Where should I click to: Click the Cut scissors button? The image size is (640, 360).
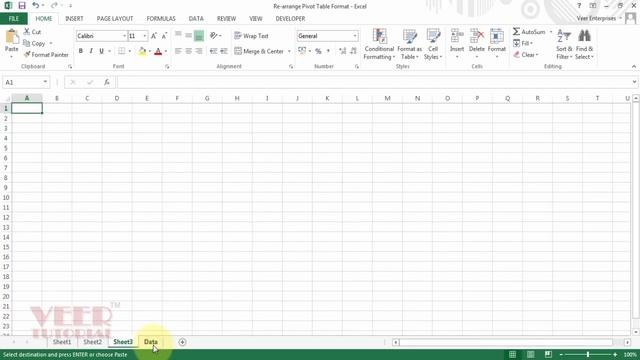click(32, 31)
